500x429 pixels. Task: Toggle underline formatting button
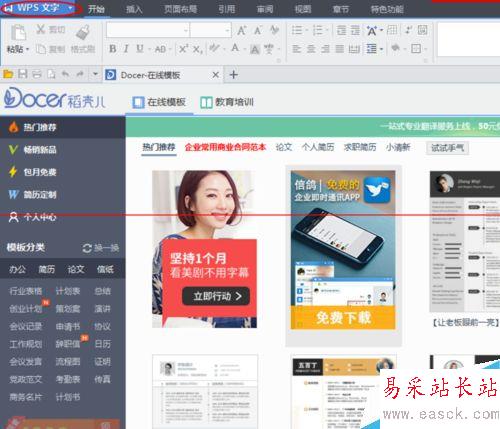(140, 49)
